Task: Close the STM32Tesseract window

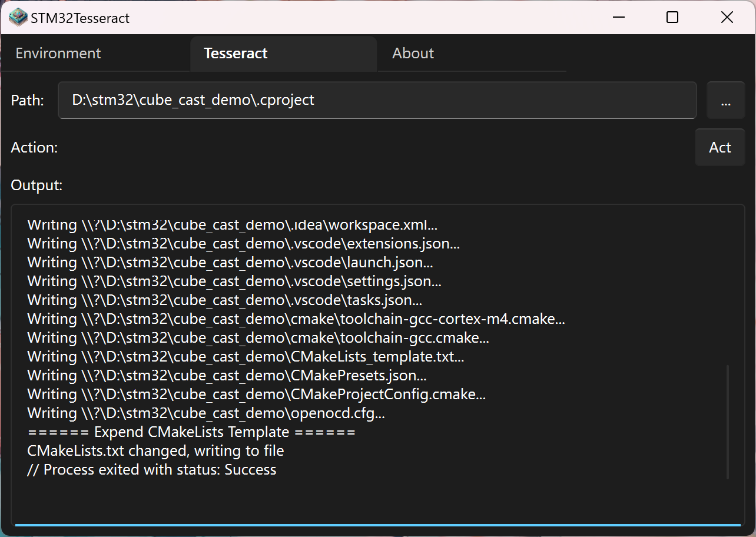Action: 727,18
